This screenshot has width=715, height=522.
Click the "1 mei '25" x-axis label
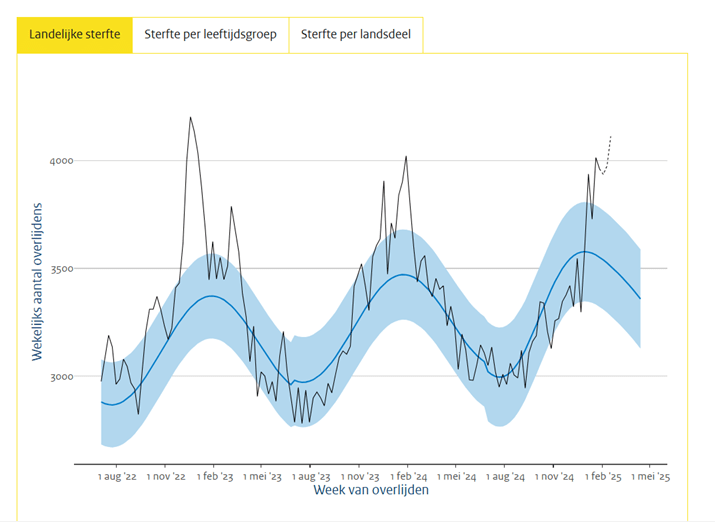[648, 478]
